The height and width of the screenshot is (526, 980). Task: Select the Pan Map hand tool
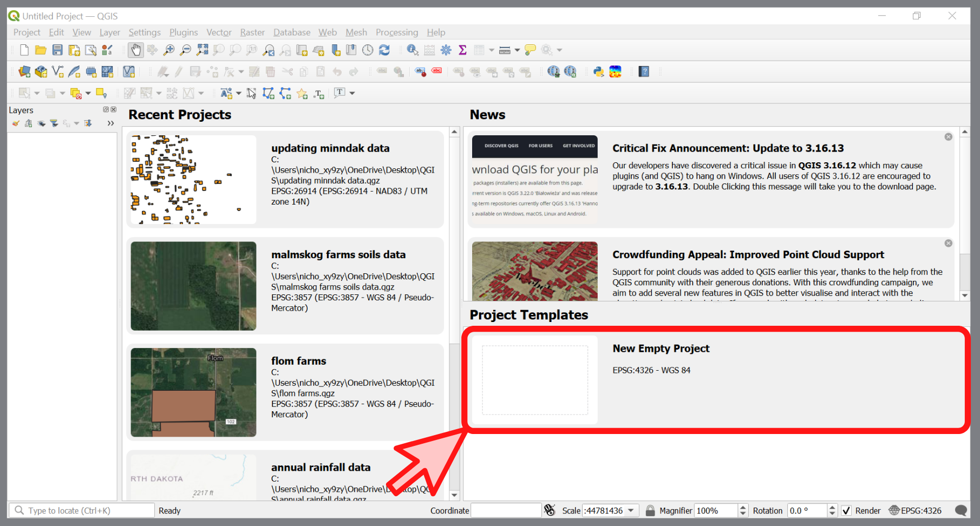[135, 50]
